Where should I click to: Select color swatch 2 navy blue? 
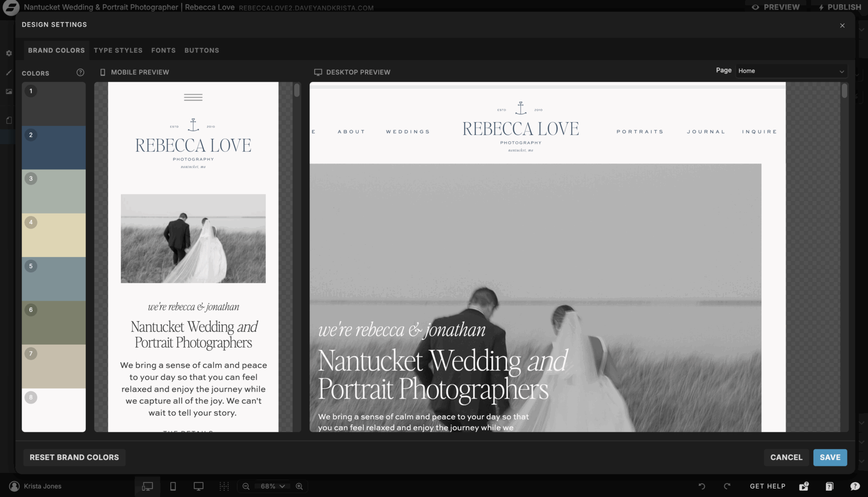(x=54, y=148)
